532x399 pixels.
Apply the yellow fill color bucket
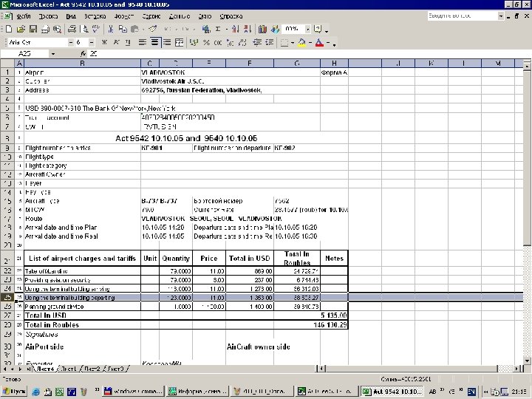(x=301, y=43)
